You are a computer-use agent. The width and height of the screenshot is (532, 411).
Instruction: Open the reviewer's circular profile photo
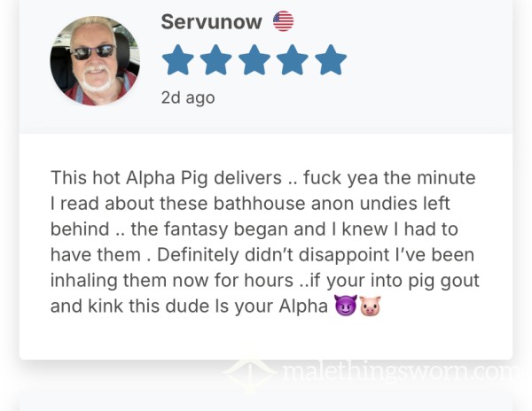[x=95, y=60]
